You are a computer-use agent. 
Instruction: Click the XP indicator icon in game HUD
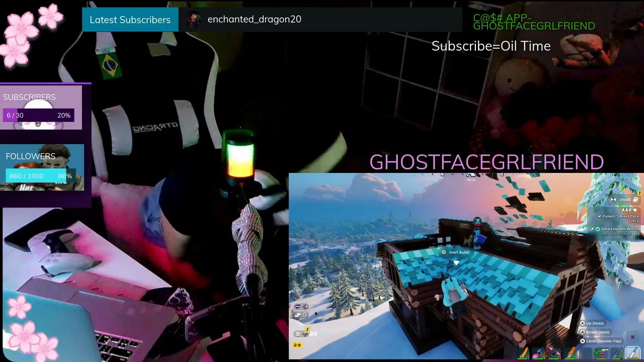click(x=298, y=307)
